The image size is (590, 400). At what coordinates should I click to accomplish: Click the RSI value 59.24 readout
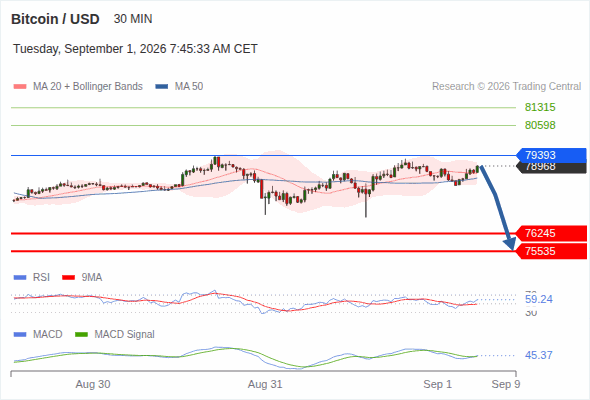(x=539, y=300)
